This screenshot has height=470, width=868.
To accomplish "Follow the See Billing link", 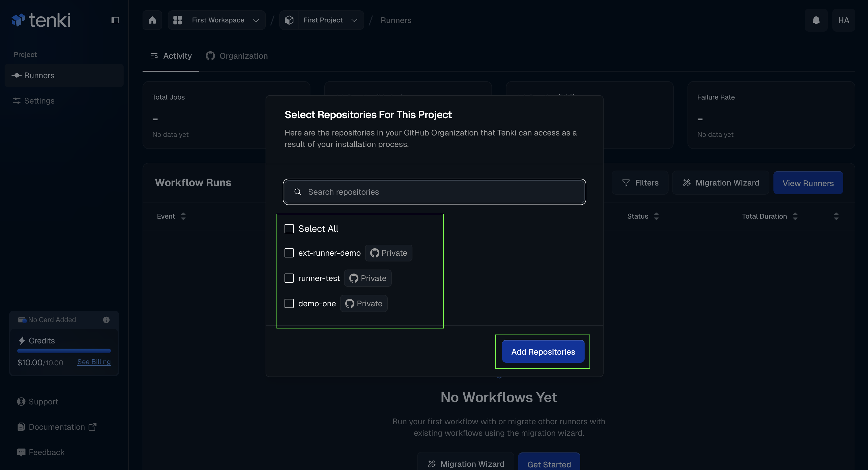I will pyautogui.click(x=94, y=362).
